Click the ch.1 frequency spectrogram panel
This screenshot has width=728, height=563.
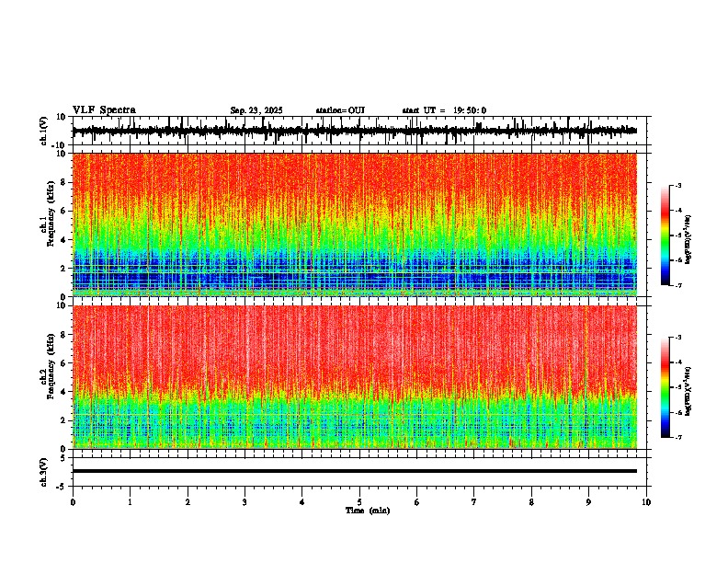click(x=355, y=224)
